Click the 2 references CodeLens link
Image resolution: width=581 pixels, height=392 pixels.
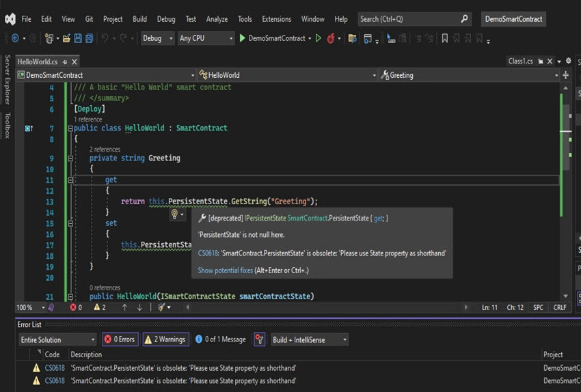(105, 149)
